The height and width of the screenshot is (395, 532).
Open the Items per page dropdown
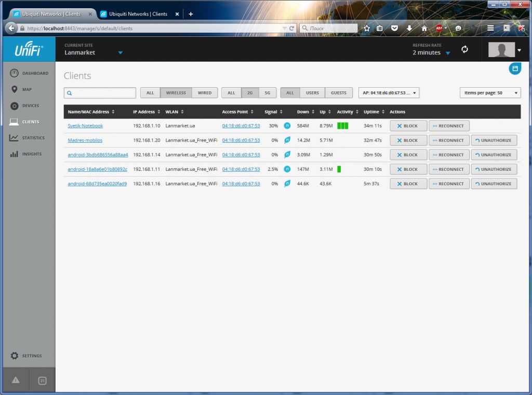tap(490, 93)
